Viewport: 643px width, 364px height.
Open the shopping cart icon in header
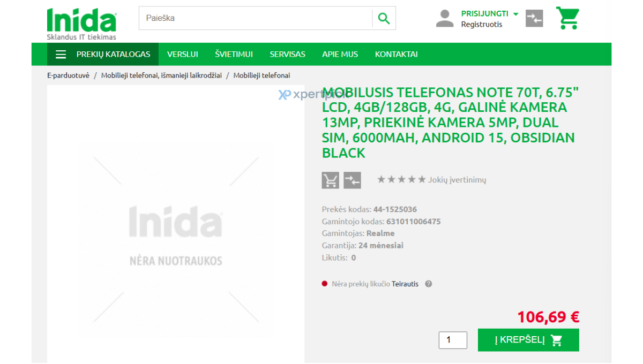point(567,18)
